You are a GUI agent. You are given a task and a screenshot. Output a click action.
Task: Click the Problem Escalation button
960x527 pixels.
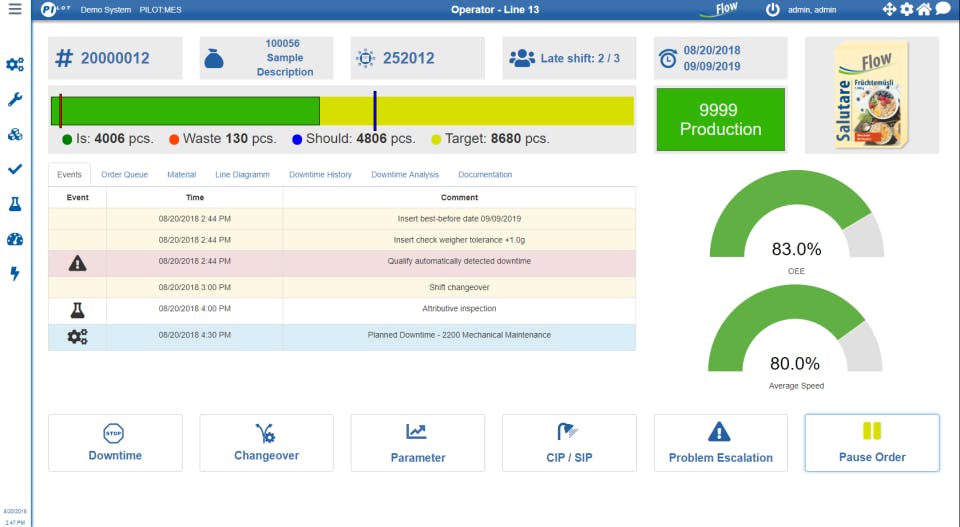(721, 443)
